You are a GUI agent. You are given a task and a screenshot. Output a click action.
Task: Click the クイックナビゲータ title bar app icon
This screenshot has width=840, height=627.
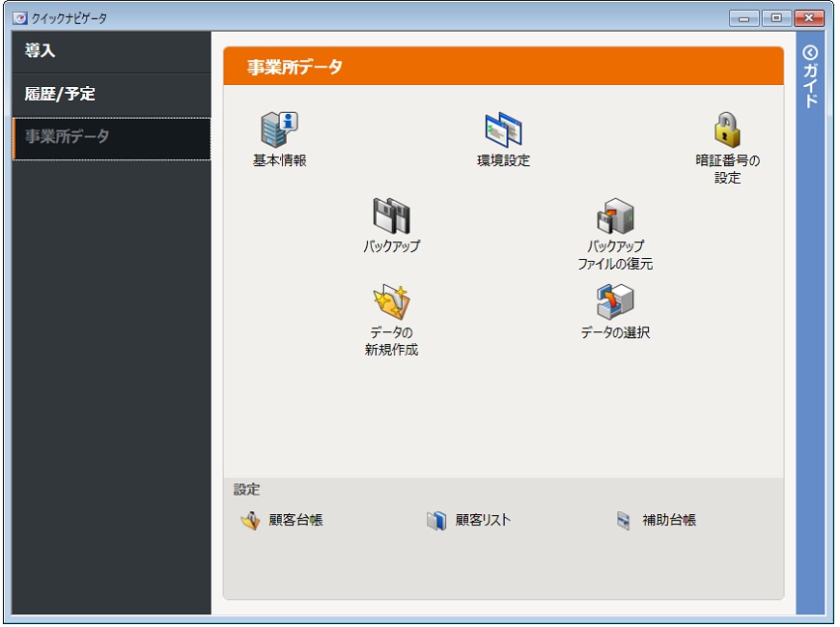[x=19, y=18]
